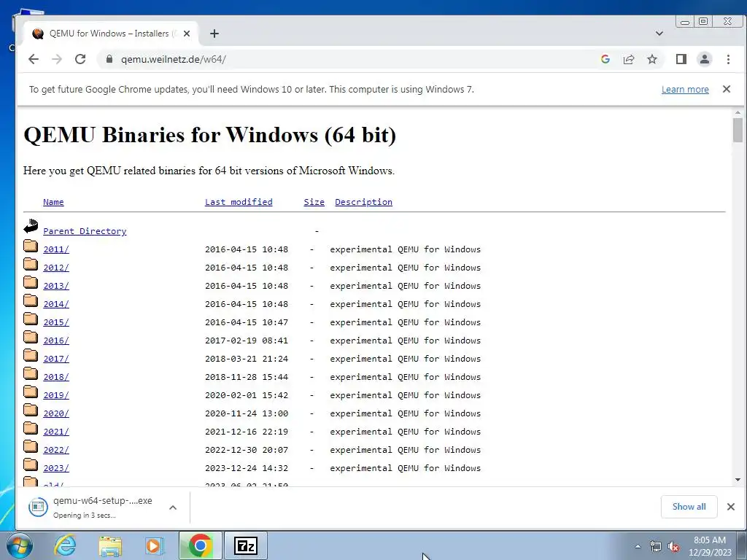This screenshot has height=560, width=747.
Task: Expand download item options chevron
Action: pos(173,507)
